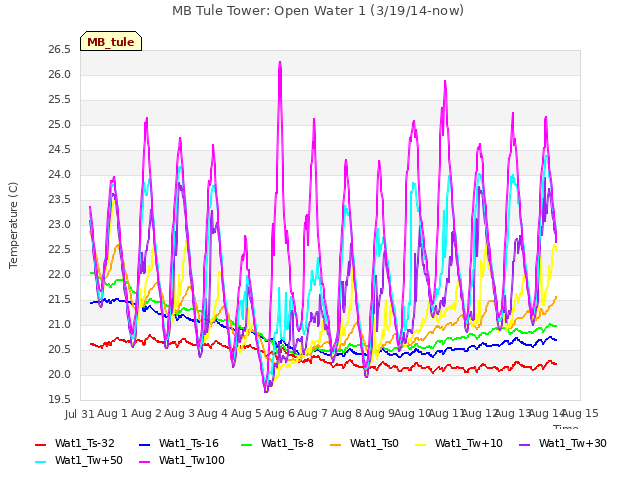Click the magenta peak on Aug 11
The image size is (640, 480).
445,81
